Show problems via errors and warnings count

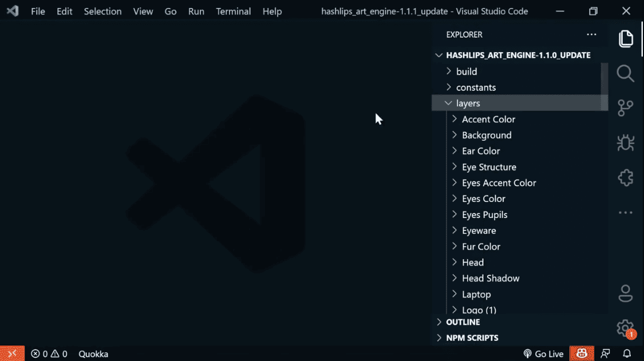point(49,354)
